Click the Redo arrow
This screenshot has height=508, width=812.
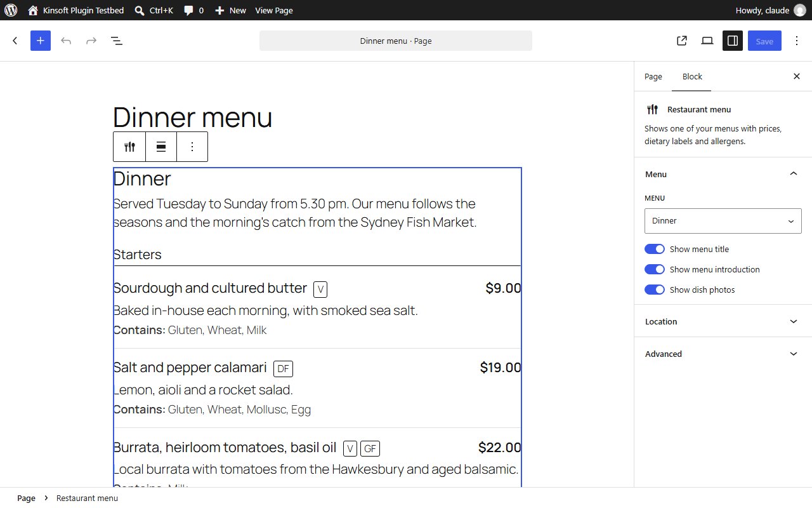tap(91, 41)
